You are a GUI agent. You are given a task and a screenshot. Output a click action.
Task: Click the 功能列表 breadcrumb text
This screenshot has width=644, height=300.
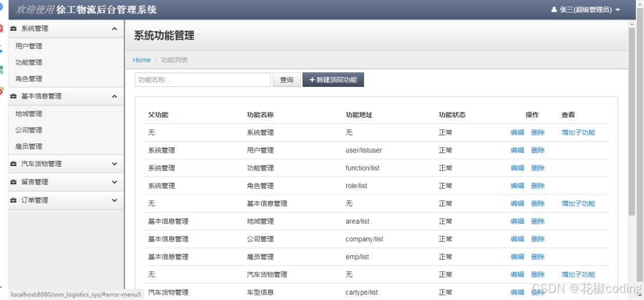click(175, 60)
